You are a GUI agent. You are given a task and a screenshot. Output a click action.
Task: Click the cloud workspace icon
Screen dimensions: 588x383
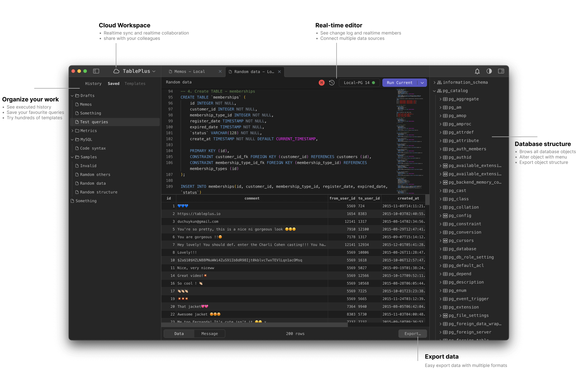coord(116,71)
